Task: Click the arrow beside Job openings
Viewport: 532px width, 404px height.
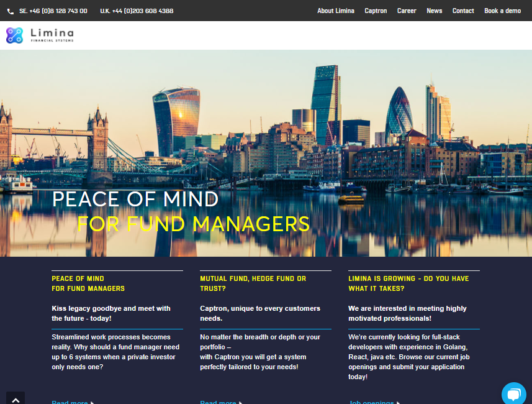Action: click(397, 402)
